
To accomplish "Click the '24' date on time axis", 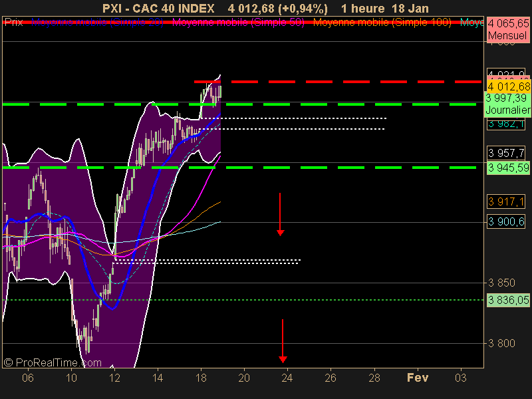I will pos(287,378).
